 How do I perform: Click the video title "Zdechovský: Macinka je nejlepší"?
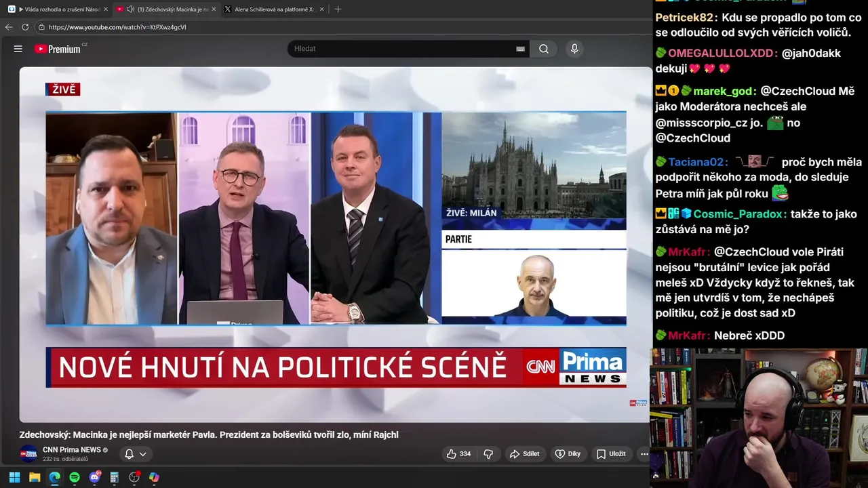[209, 435]
